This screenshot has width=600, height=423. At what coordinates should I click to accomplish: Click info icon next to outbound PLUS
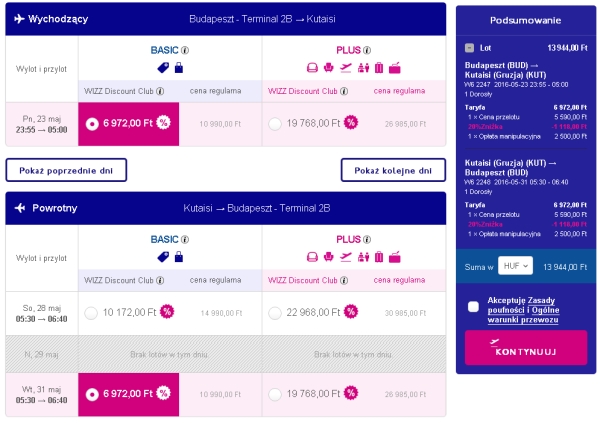pos(367,50)
